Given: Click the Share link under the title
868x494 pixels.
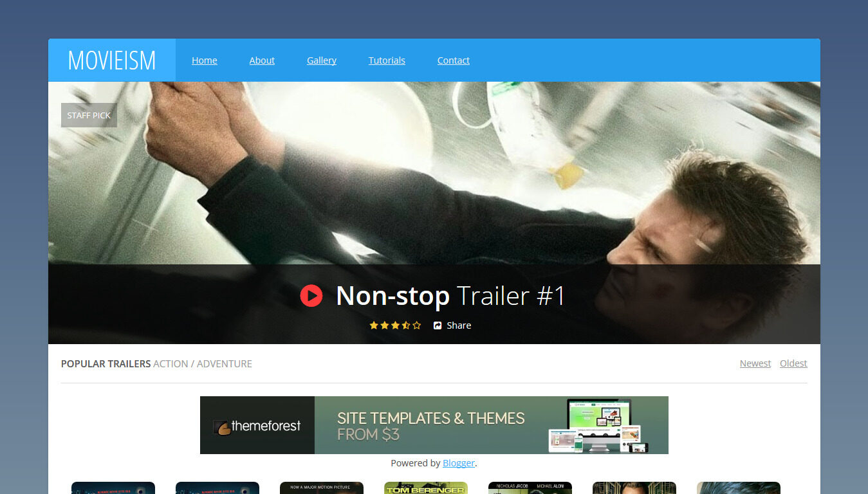Looking at the screenshot, I should pos(452,325).
